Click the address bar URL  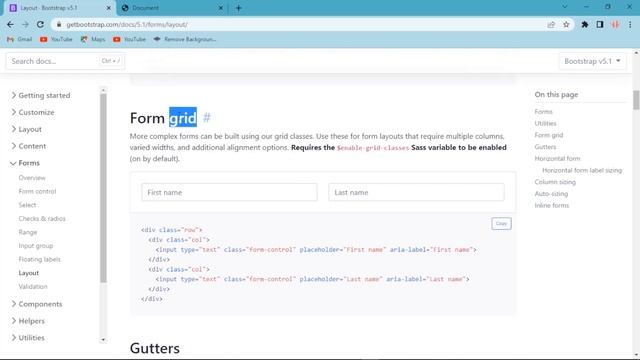[x=127, y=24]
